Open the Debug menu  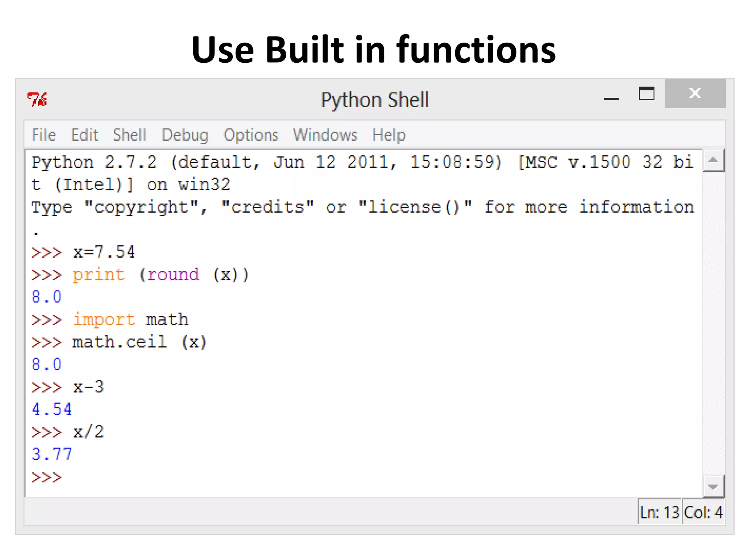tap(185, 135)
